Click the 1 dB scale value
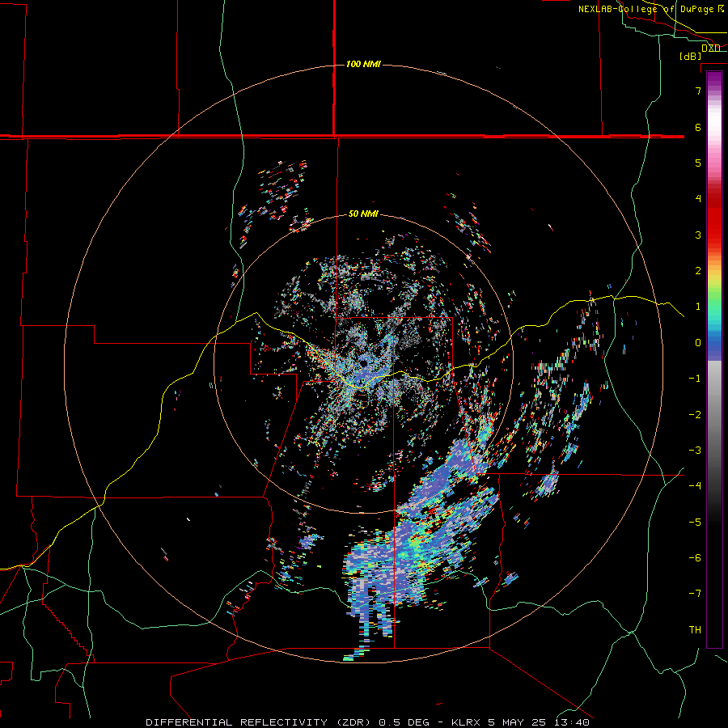 pyautogui.click(x=698, y=307)
